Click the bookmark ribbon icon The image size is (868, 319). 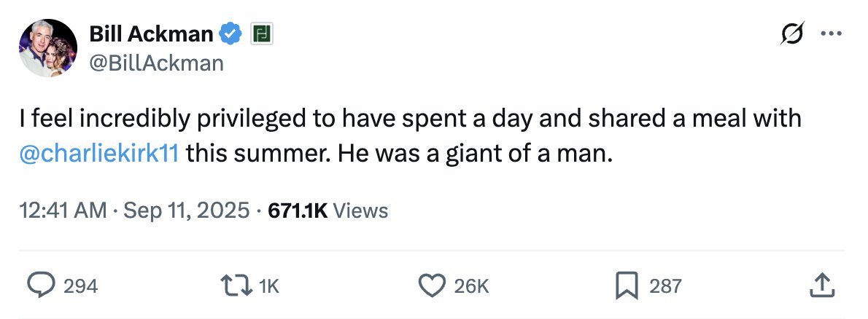[627, 286]
